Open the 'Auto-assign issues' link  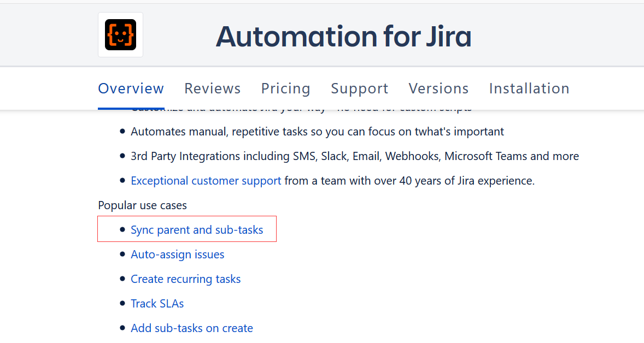(177, 254)
